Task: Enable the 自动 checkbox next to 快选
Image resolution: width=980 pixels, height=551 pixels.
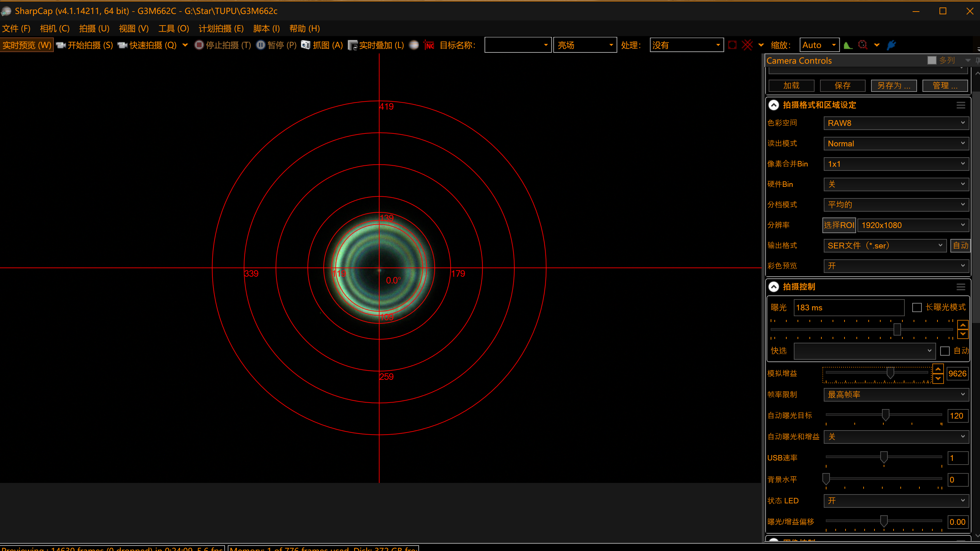Action: [x=945, y=351]
